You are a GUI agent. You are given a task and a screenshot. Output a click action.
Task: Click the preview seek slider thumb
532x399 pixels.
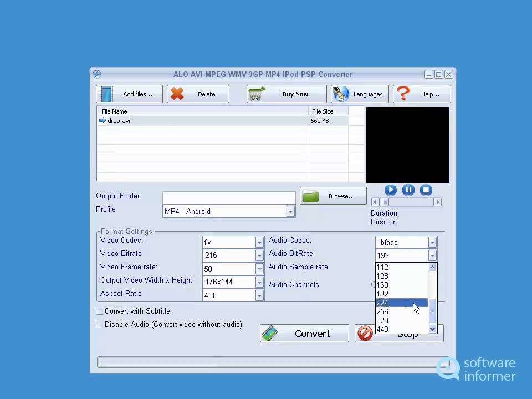click(x=385, y=202)
